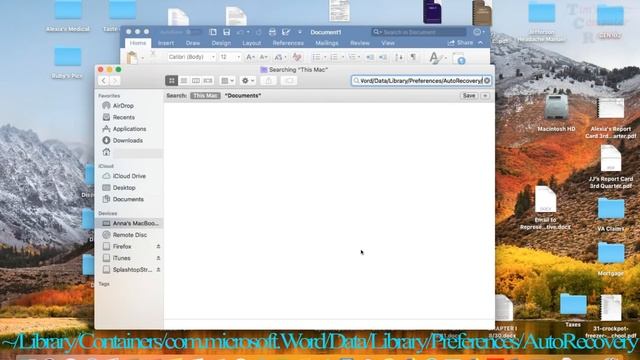Click the Share button in Word

pos(460,43)
